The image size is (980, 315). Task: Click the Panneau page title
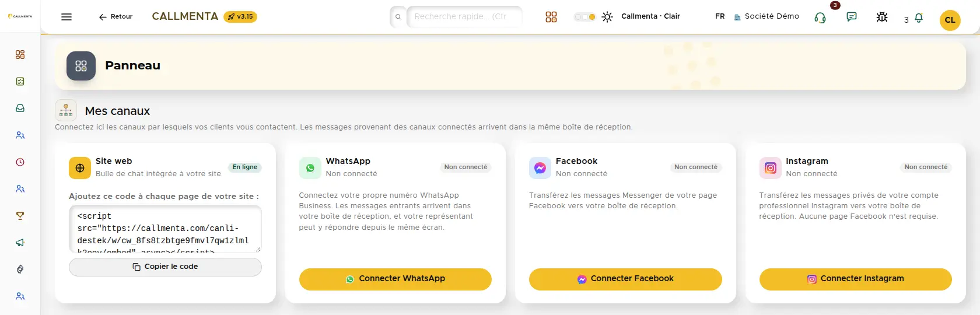pyautogui.click(x=132, y=66)
